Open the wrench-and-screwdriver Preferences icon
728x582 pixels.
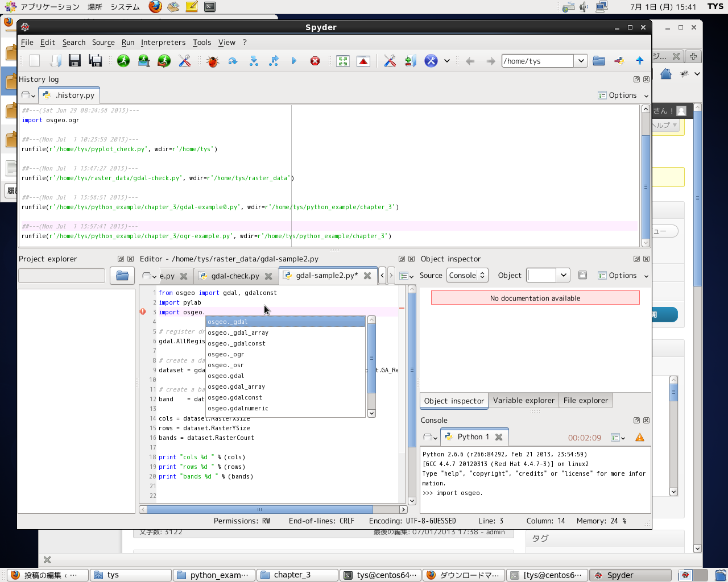click(x=390, y=61)
